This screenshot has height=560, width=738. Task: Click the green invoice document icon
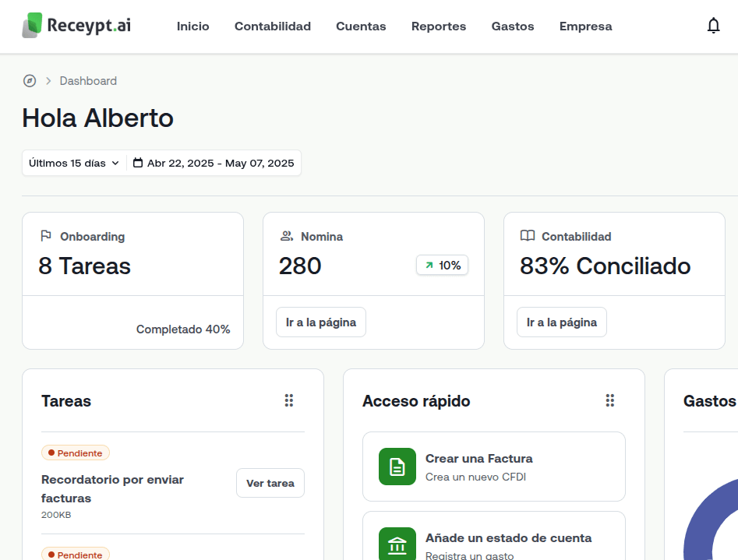(397, 467)
